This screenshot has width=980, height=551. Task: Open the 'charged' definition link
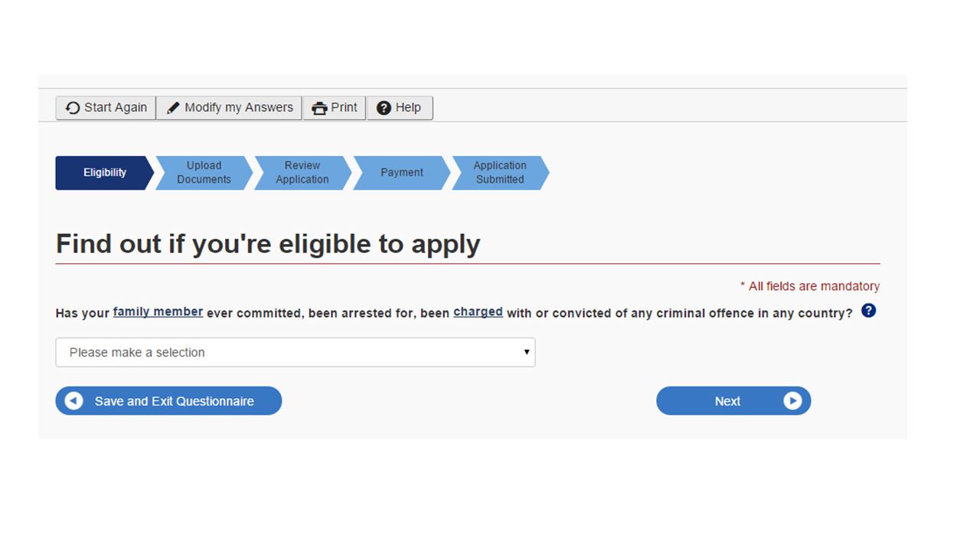(x=478, y=311)
